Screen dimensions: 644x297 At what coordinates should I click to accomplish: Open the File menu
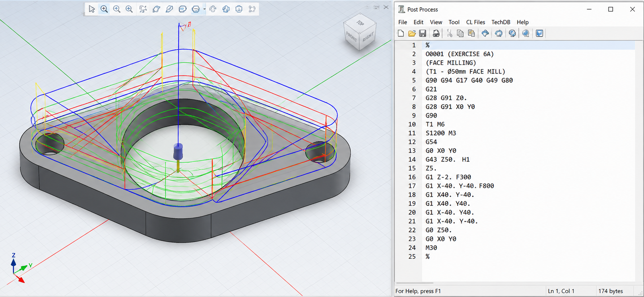coord(403,22)
